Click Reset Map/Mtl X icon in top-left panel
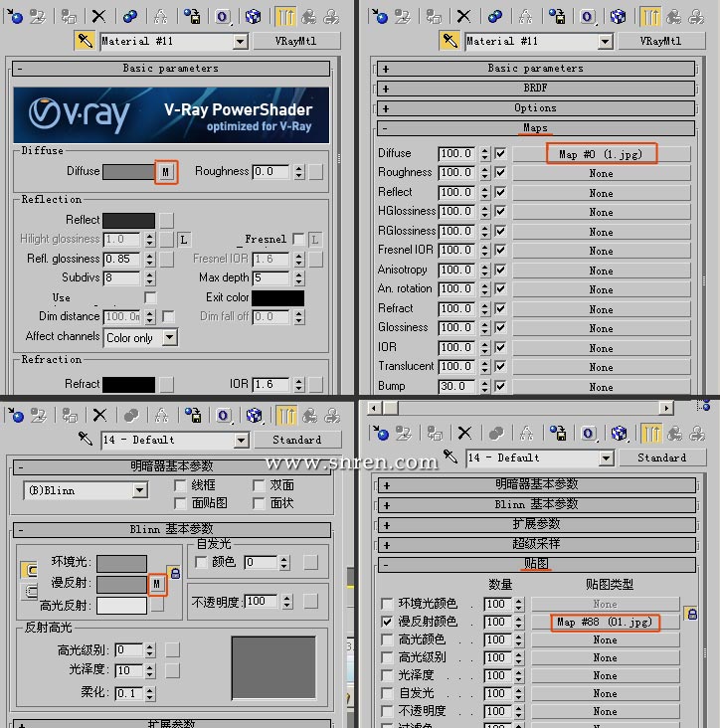The image size is (720, 728). (98, 17)
